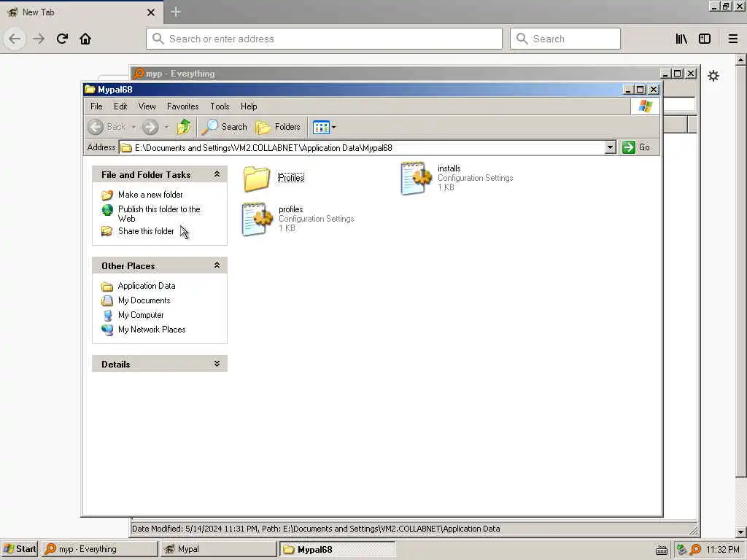The width and height of the screenshot is (747, 560).
Task: Click the browser vertical scrollbar
Action: (740, 295)
